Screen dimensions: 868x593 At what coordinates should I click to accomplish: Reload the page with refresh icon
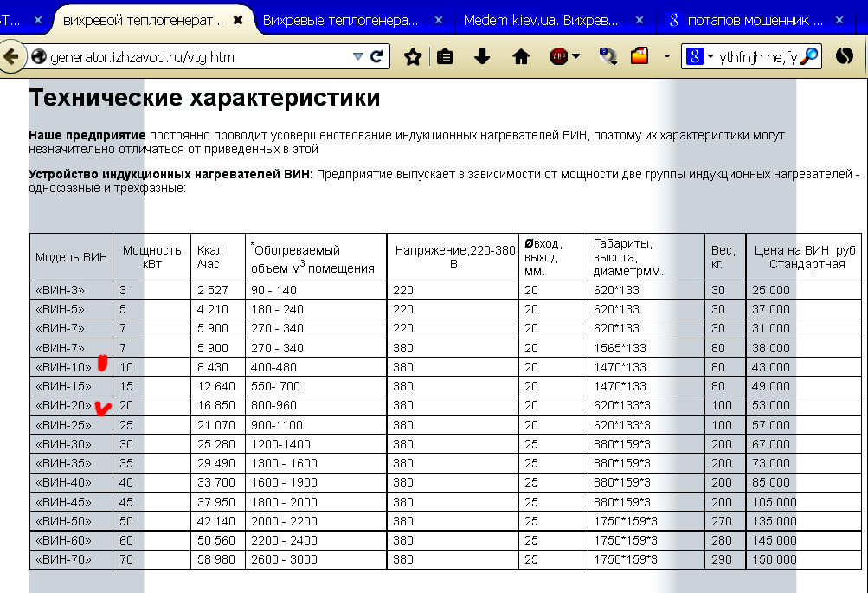click(377, 56)
